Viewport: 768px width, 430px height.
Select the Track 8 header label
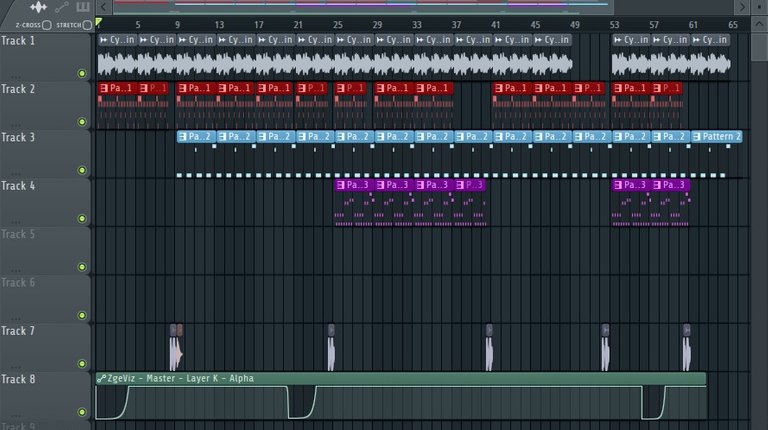[x=18, y=380]
